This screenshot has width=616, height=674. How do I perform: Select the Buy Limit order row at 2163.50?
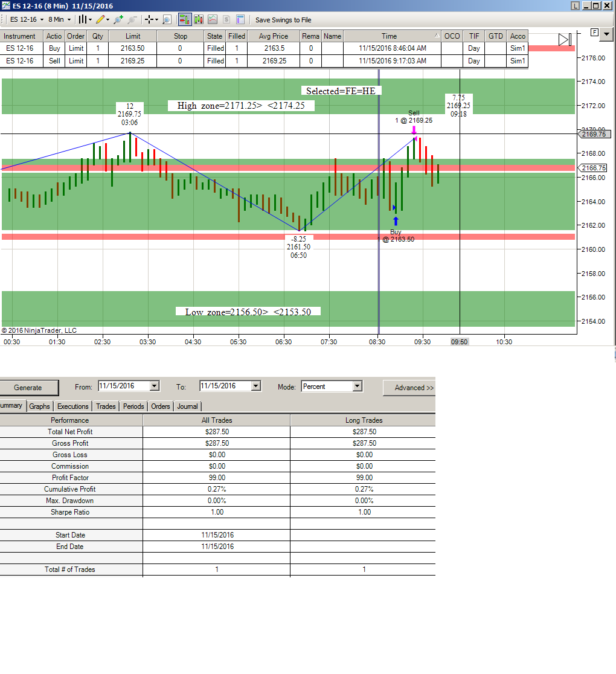[x=264, y=48]
